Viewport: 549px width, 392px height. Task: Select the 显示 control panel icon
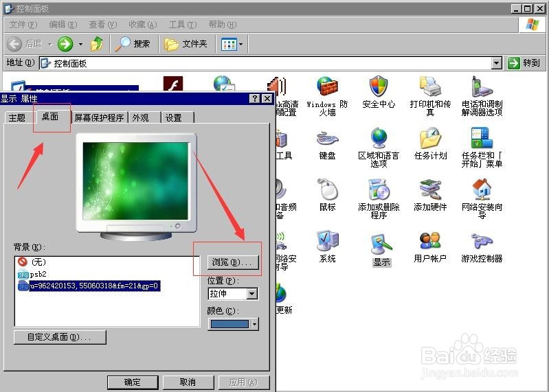coord(381,244)
